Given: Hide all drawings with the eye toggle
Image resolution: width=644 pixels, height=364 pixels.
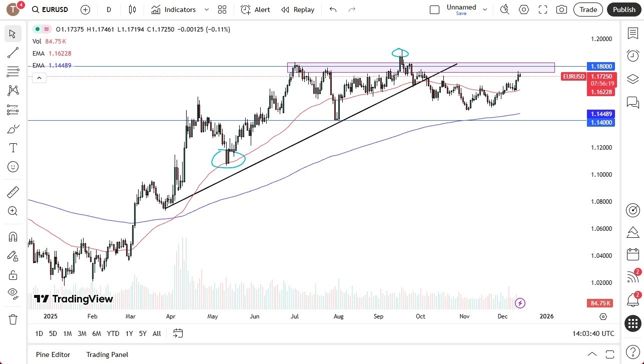Looking at the screenshot, I should pyautogui.click(x=13, y=294).
